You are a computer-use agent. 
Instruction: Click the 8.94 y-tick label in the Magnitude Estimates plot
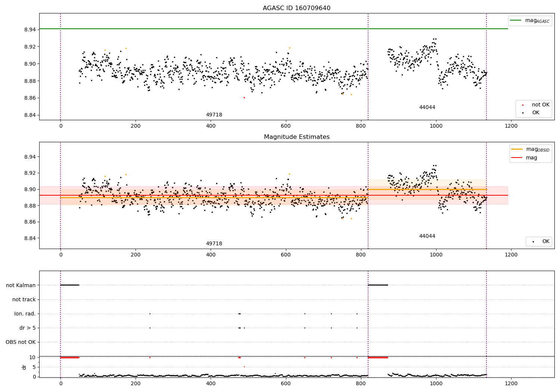pos(30,157)
